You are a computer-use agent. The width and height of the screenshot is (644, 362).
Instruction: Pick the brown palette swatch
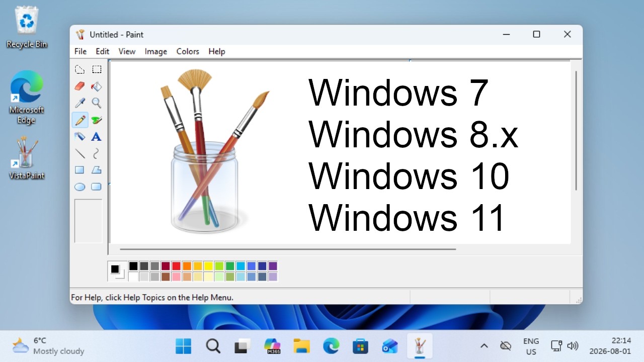pyautogui.click(x=166, y=277)
